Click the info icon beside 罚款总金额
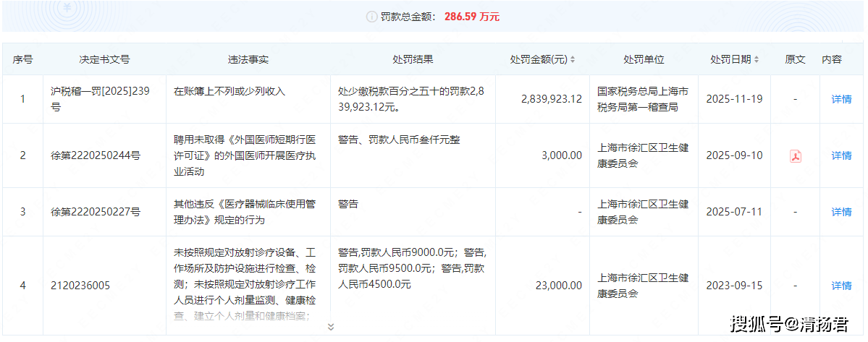868x342 pixels. coord(371,17)
